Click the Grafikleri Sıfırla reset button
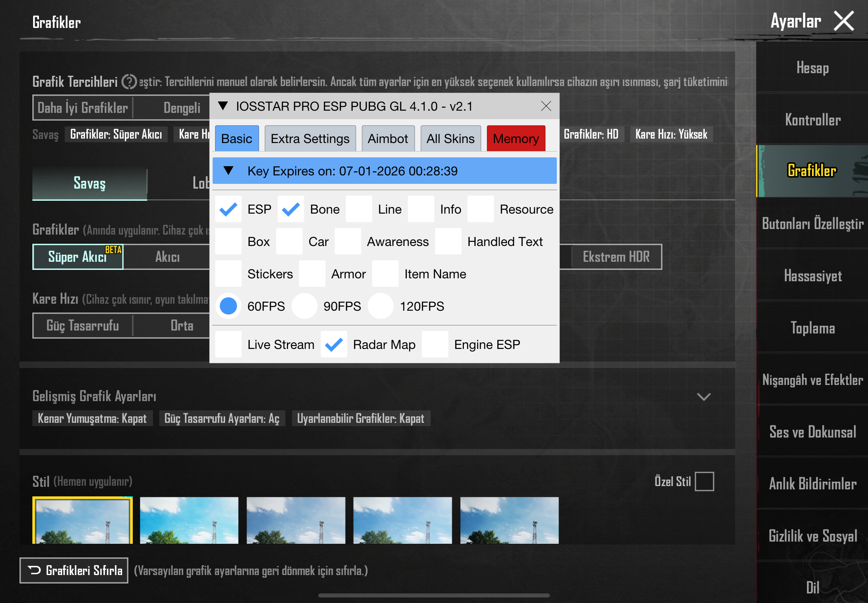Image resolution: width=868 pixels, height=603 pixels. click(74, 570)
